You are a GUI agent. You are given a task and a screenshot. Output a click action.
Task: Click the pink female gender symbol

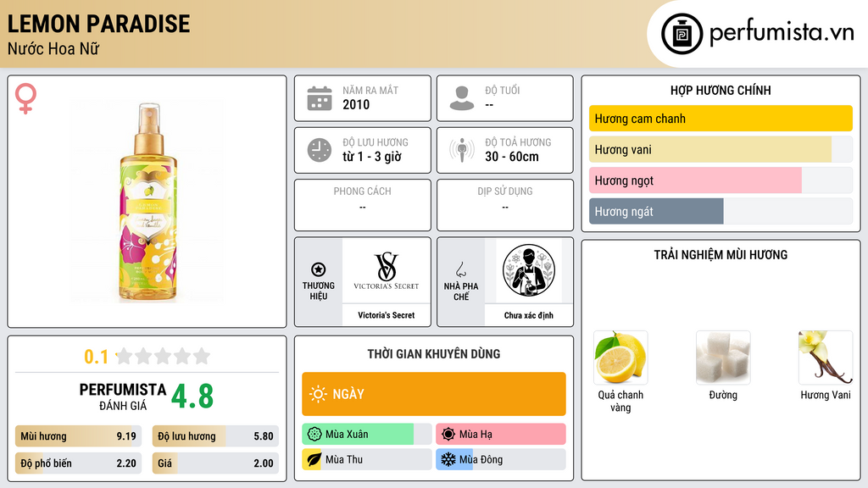click(x=25, y=98)
